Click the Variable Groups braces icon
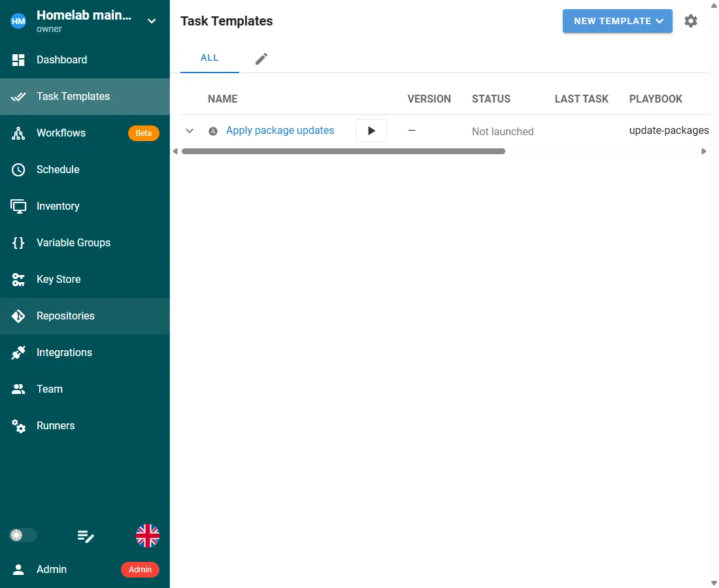Image resolution: width=719 pixels, height=588 pixels. pos(18,243)
